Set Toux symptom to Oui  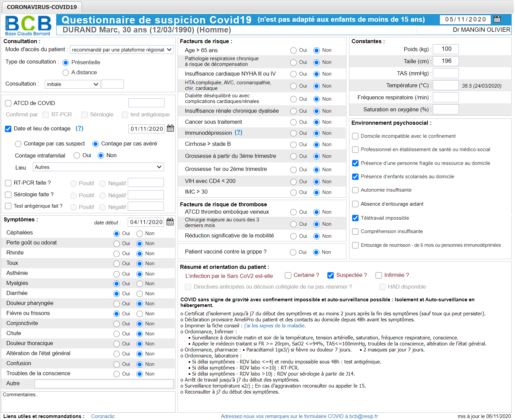[116, 264]
